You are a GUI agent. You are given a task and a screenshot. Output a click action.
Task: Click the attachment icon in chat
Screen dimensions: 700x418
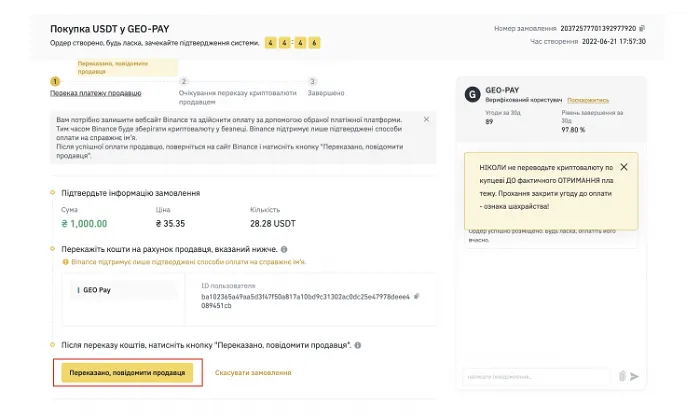[x=622, y=376]
